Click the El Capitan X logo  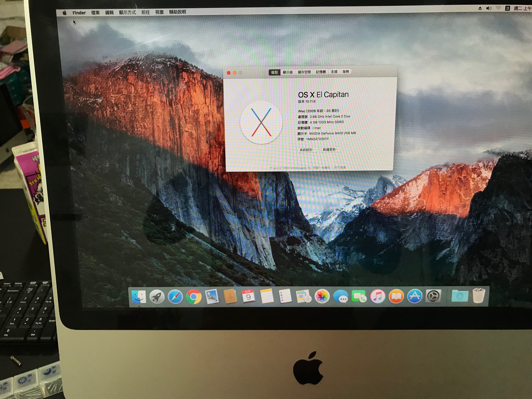click(261, 122)
